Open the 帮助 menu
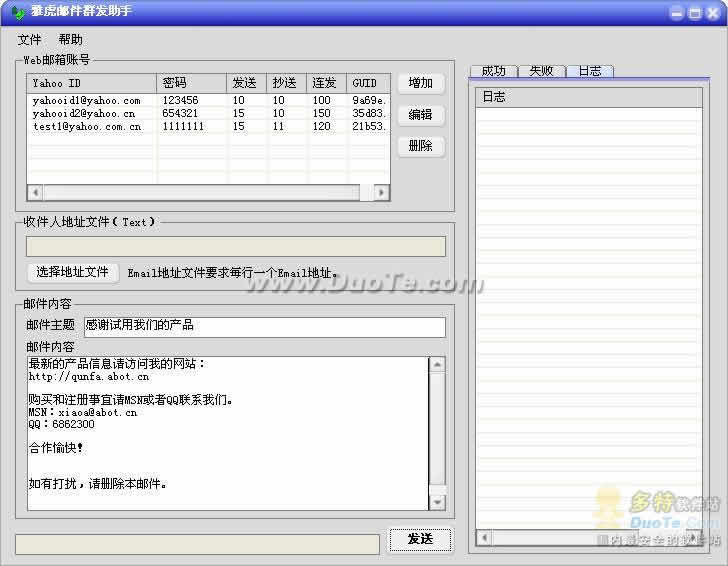The width and height of the screenshot is (728, 566). [71, 40]
